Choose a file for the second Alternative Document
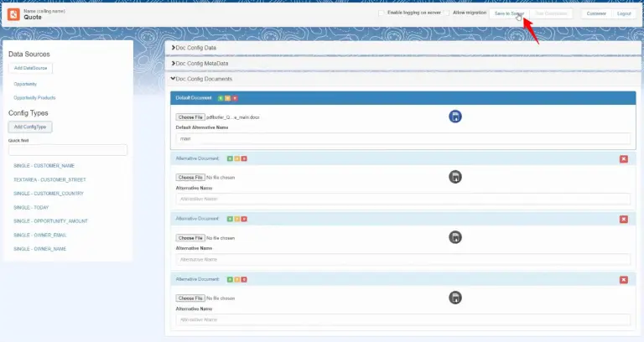 click(190, 238)
